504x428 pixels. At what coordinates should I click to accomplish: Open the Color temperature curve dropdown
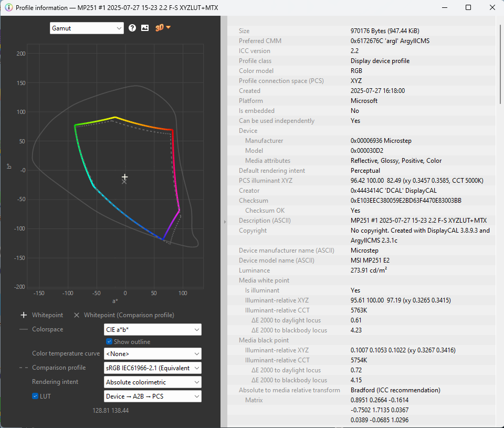click(x=152, y=354)
